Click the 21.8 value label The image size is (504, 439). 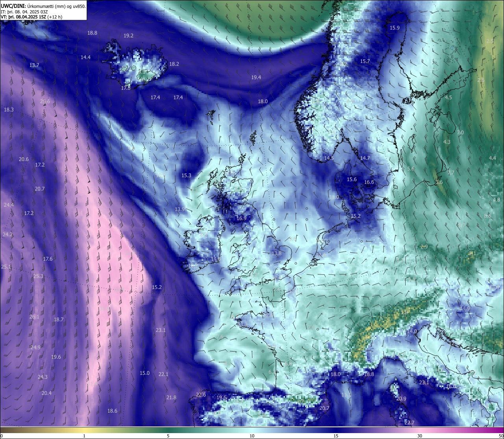[171, 398]
